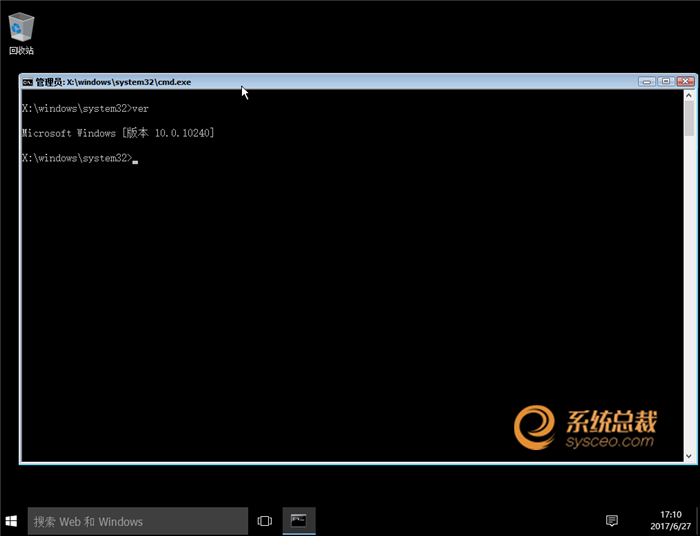The image size is (700, 536).
Task: Close the cmd.exe window
Action: 685,82
